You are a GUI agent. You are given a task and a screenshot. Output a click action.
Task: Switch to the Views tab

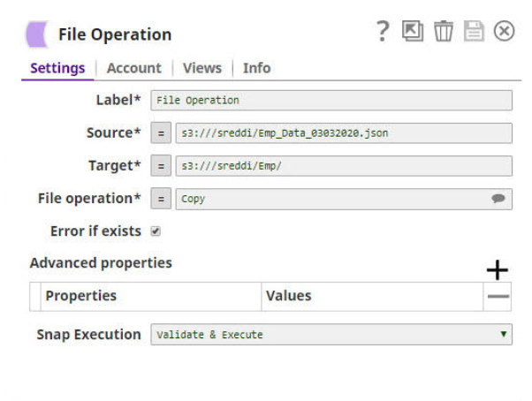click(202, 68)
